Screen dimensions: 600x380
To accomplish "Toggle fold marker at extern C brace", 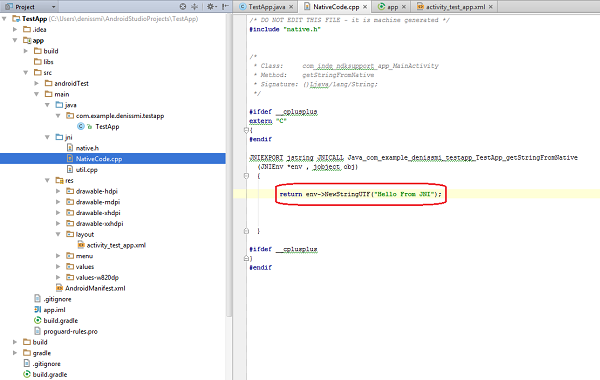I will [x=246, y=130].
